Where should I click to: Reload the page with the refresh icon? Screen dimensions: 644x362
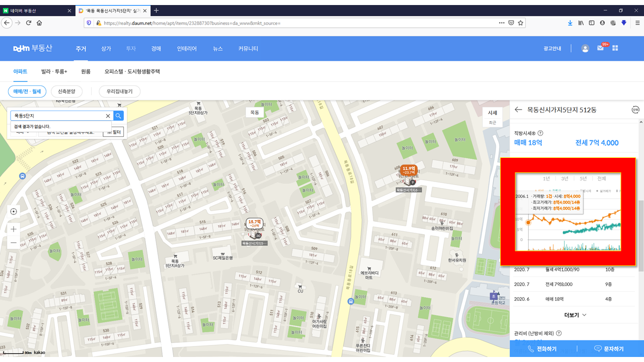[x=29, y=23]
